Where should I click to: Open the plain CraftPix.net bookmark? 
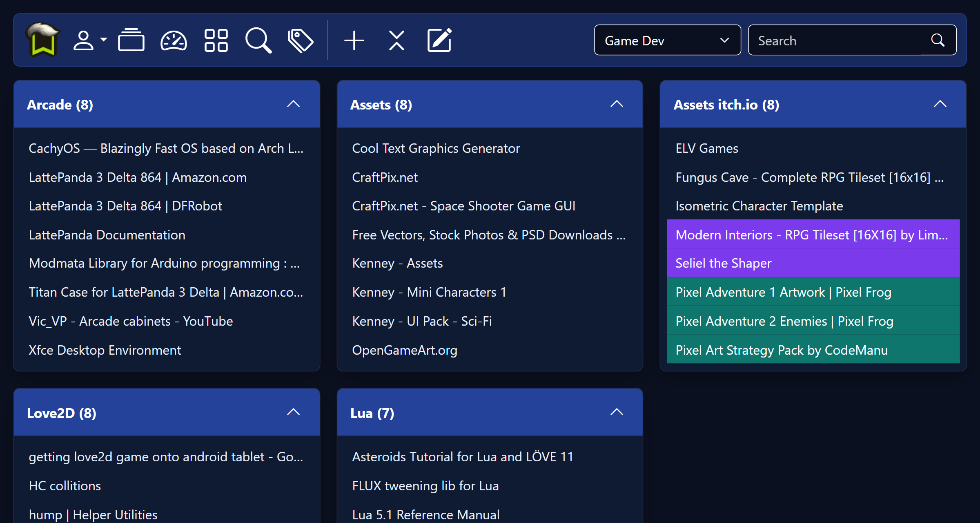tap(385, 177)
